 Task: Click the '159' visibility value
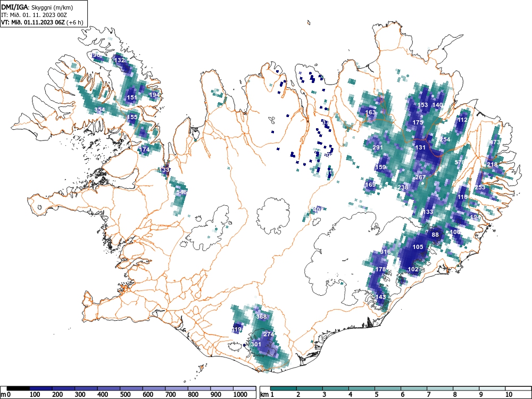381,167
